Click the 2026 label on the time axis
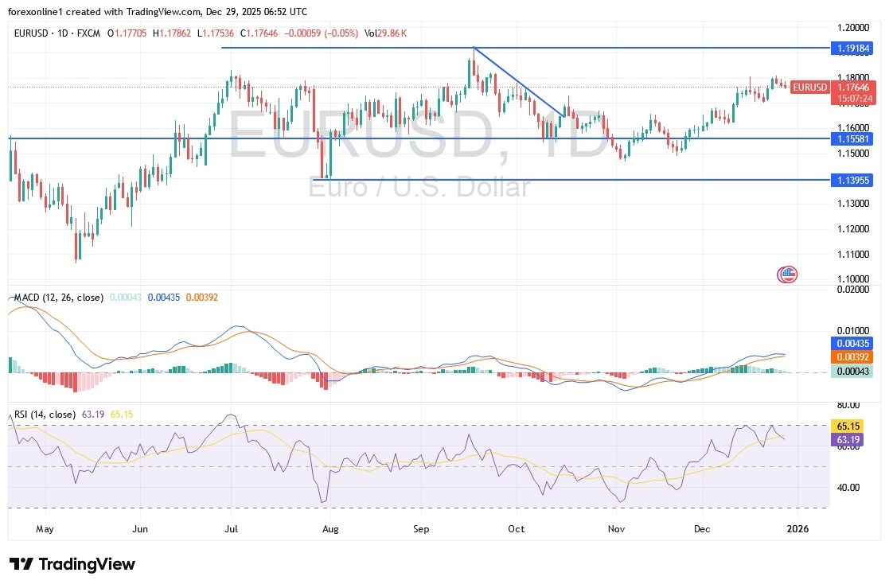 coord(798,528)
